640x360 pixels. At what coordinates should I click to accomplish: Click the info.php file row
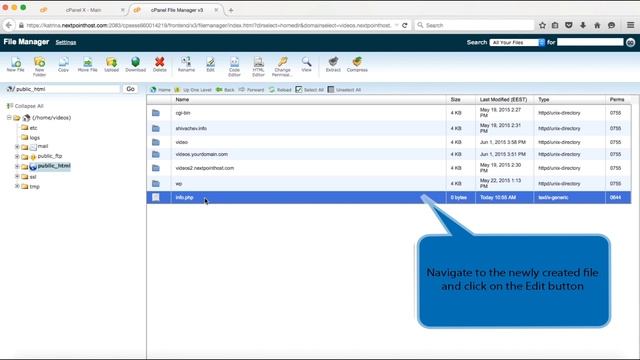(389, 198)
